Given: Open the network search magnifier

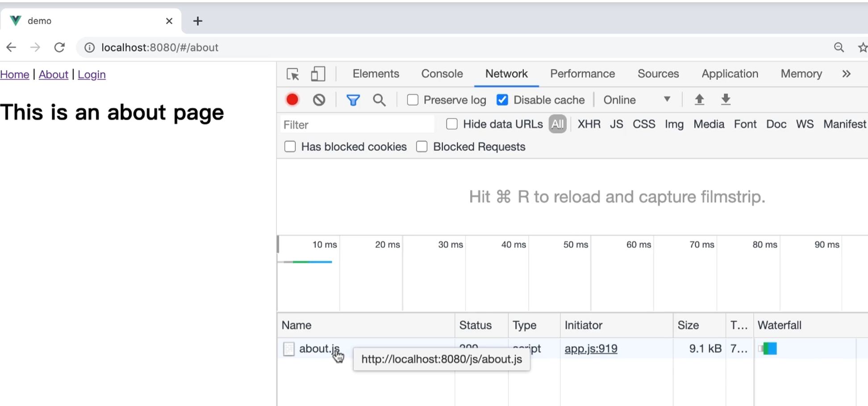Looking at the screenshot, I should (379, 100).
